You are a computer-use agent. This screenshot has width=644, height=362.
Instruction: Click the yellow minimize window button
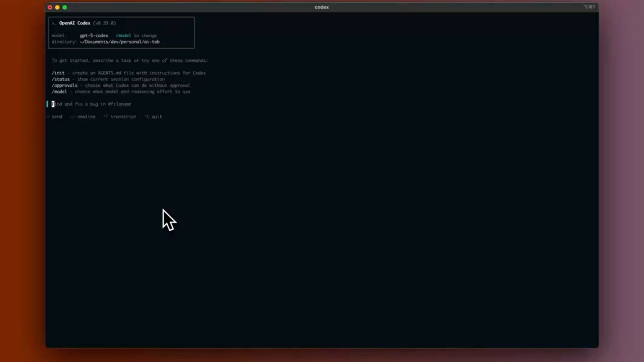click(x=57, y=7)
